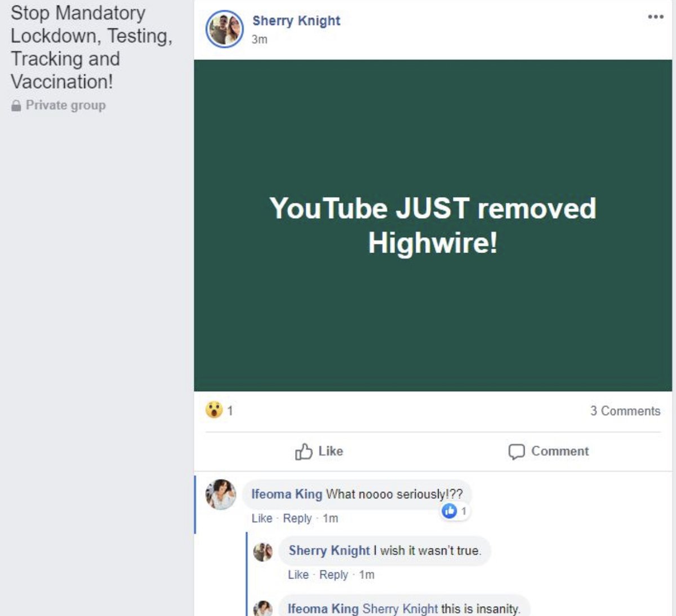Open Sherry Knight's name in 'I wish' reply

pyautogui.click(x=329, y=551)
